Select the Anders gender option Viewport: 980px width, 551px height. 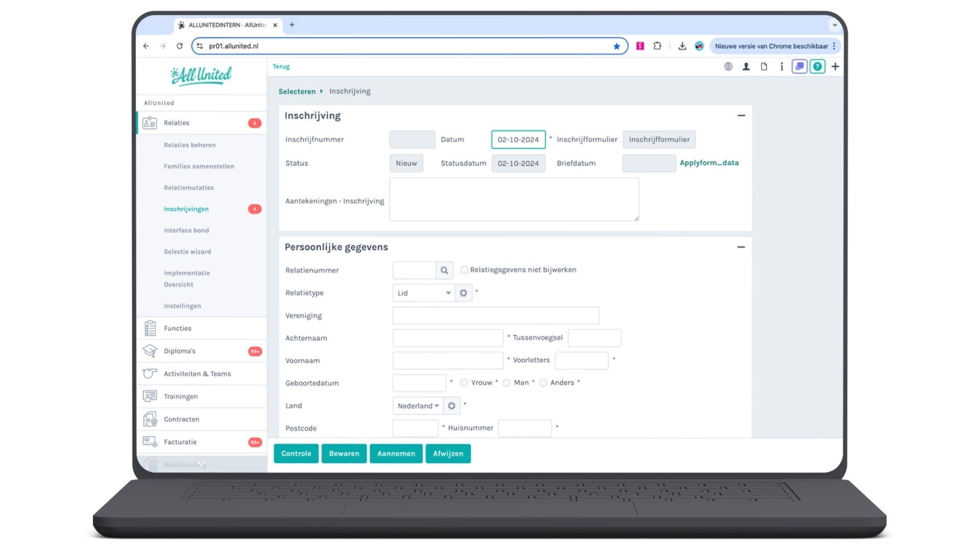point(543,383)
